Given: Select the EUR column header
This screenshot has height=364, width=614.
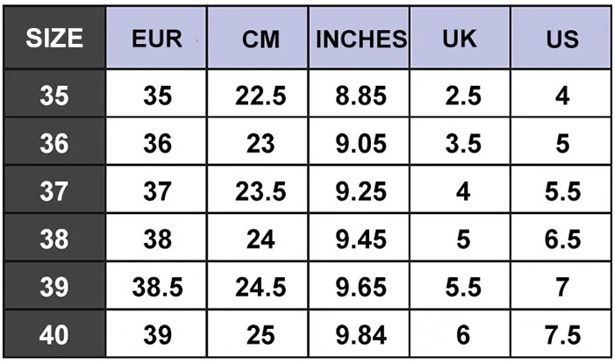Looking at the screenshot, I should click(x=157, y=39).
